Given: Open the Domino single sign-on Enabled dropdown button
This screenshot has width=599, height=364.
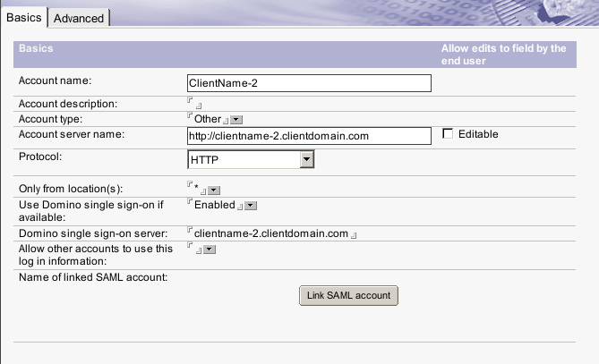Looking at the screenshot, I should (251, 206).
